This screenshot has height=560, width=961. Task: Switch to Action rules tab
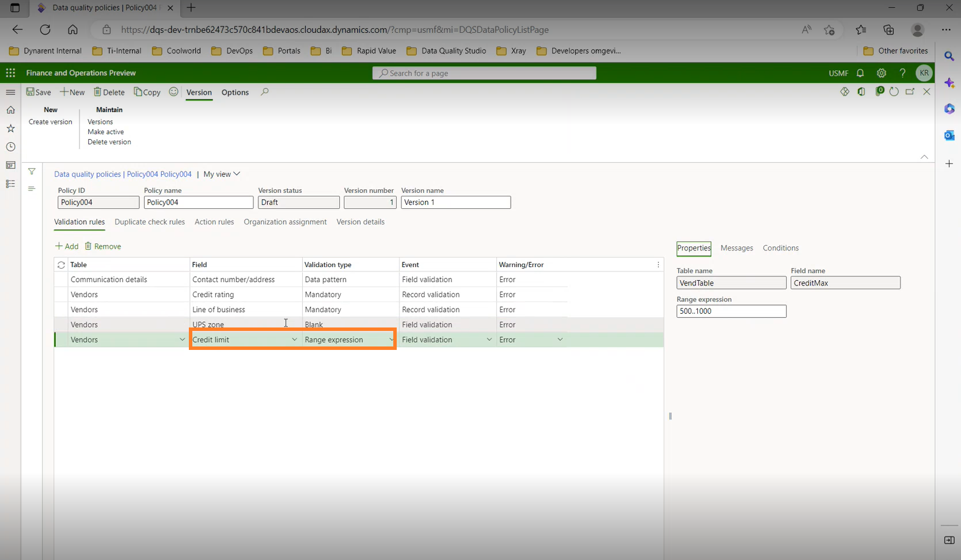click(214, 222)
